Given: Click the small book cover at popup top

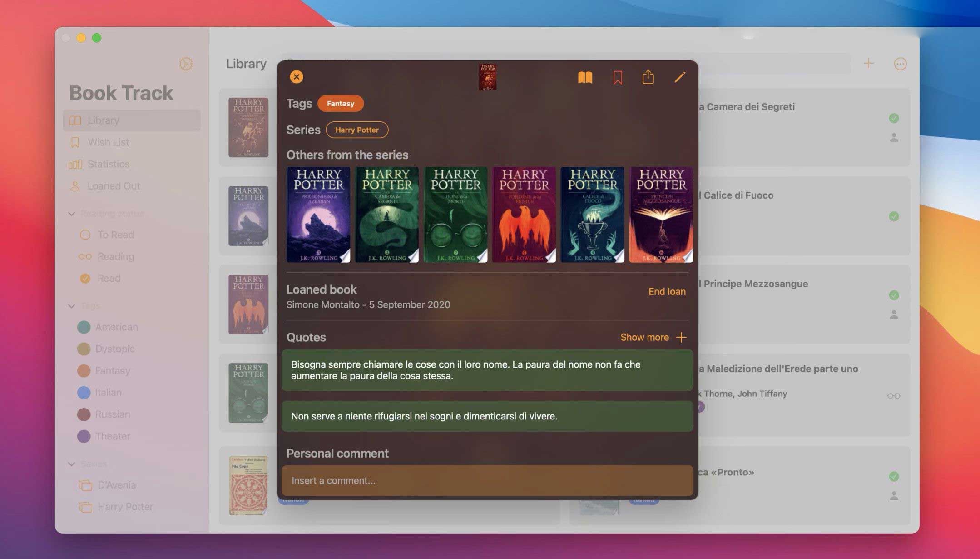Looking at the screenshot, I should pos(487,77).
